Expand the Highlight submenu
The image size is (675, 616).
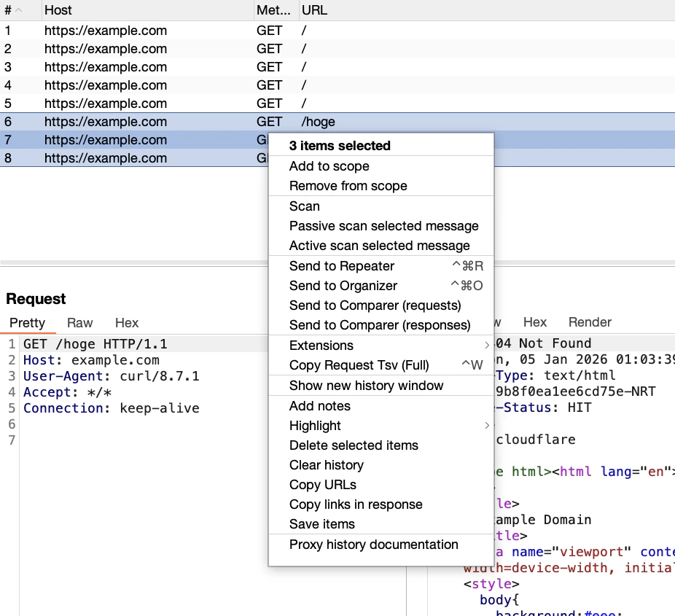(x=381, y=426)
